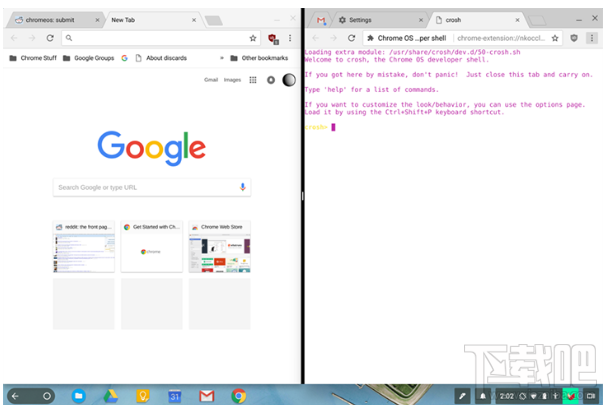Viewport: 604px width, 405px height.
Task: Launch Chrome browser from the shelf
Action: (x=238, y=396)
